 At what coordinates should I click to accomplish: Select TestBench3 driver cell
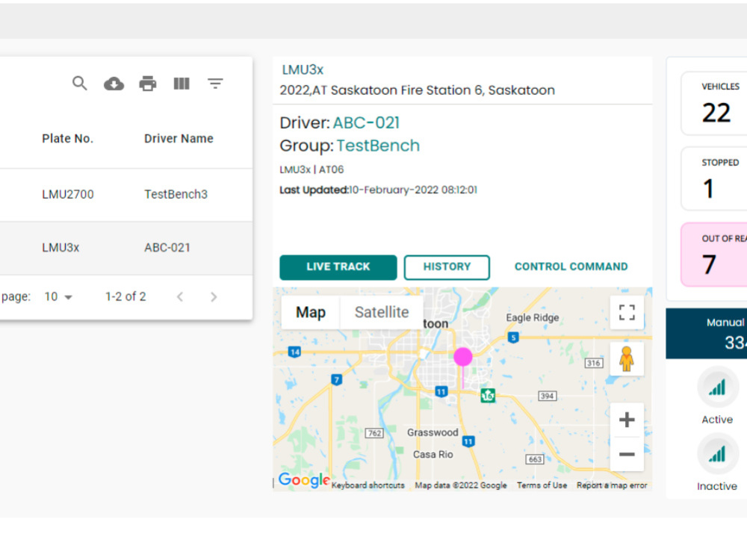point(176,194)
